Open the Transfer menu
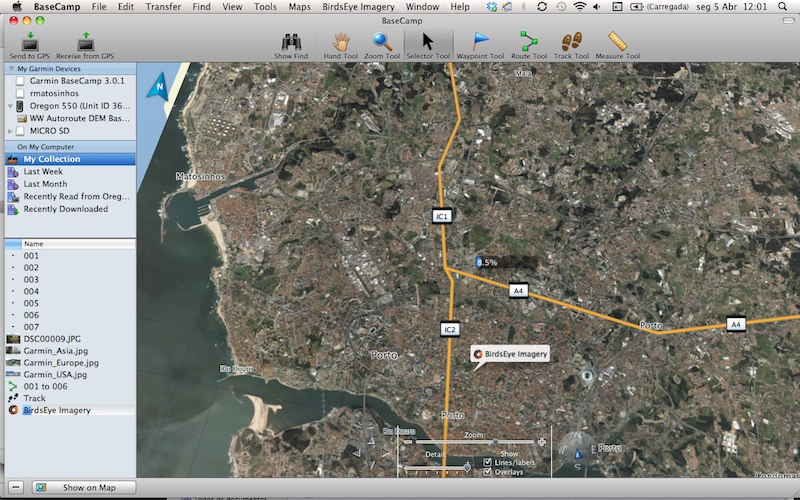The height and width of the screenshot is (500, 800). pos(163,6)
